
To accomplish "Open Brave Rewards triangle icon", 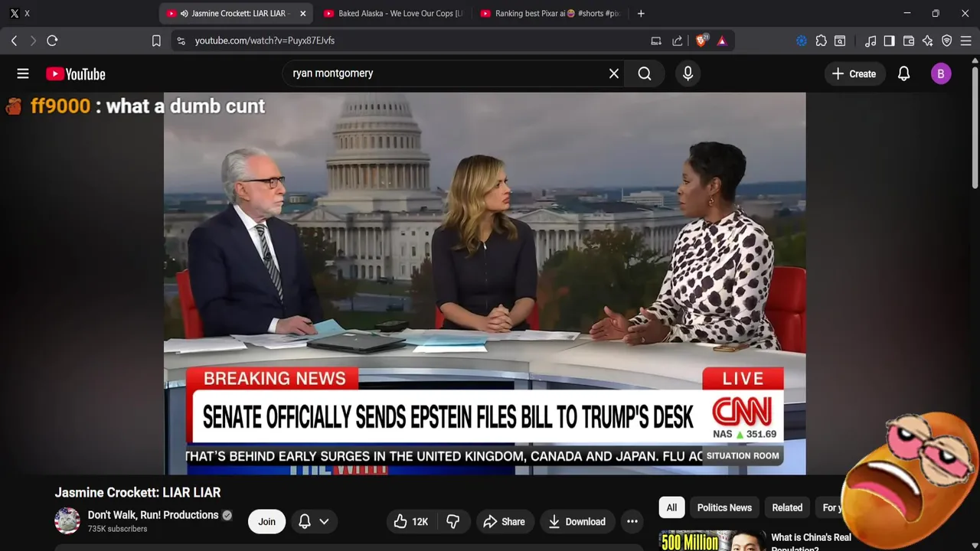I will [722, 41].
